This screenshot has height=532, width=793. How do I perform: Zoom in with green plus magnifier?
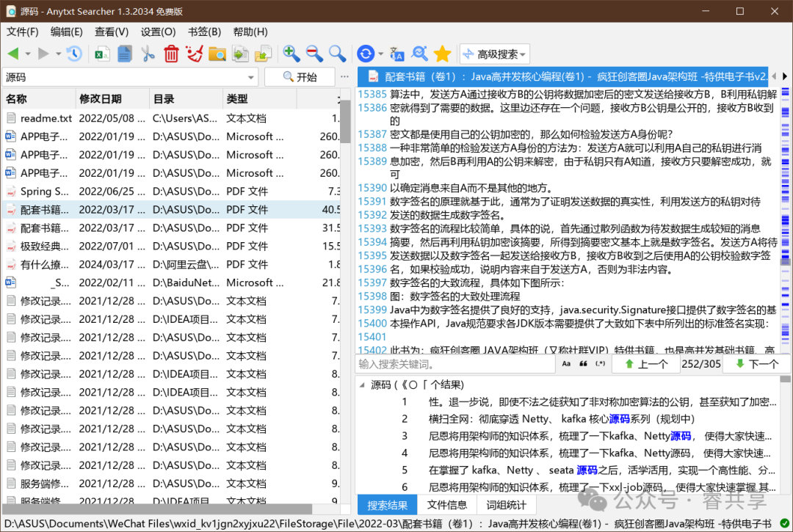click(292, 54)
